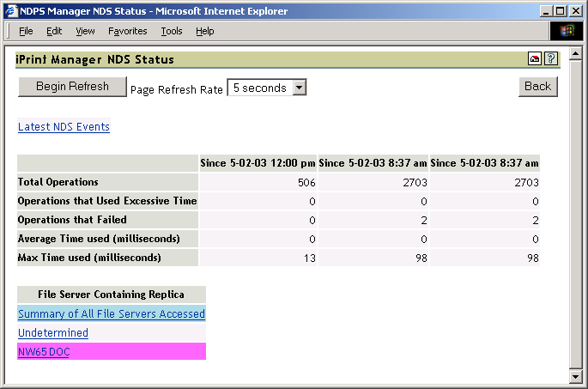This screenshot has height=389, width=588.
Task: Maximize the Internet Explorer window
Action: coord(561,11)
